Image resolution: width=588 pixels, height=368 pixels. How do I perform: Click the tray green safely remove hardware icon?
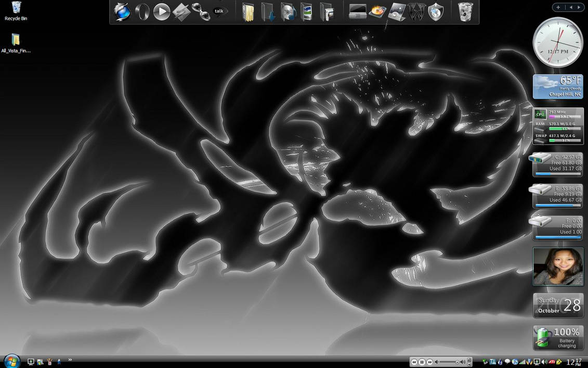coord(485,362)
